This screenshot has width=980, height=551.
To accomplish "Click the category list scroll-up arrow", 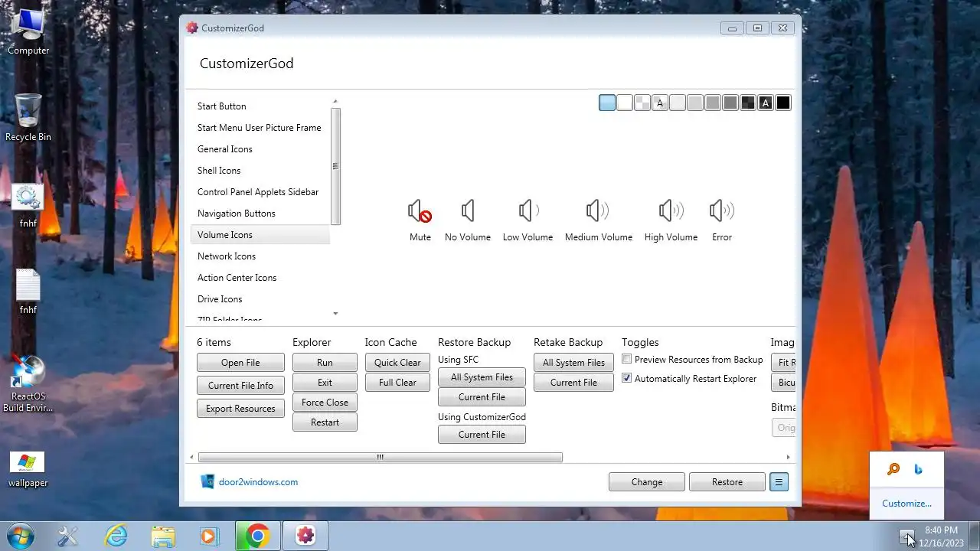I will point(335,102).
